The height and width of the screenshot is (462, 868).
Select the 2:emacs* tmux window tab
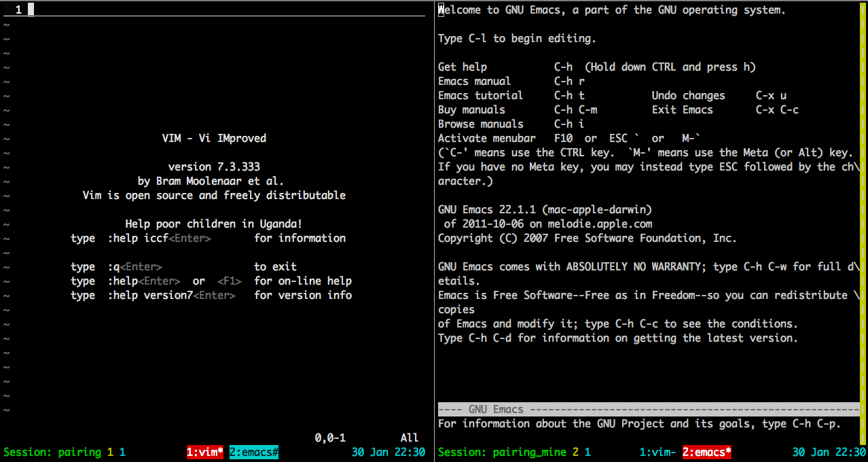tap(707, 452)
